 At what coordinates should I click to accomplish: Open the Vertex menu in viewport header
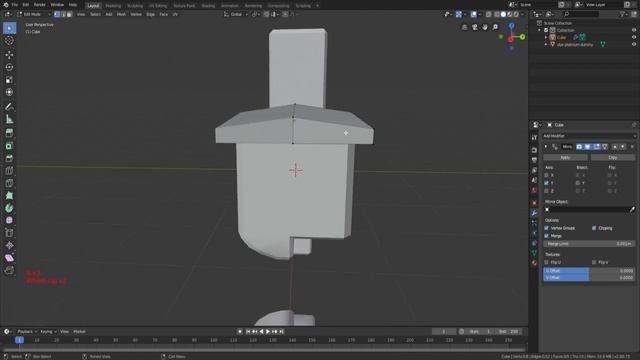pos(136,14)
